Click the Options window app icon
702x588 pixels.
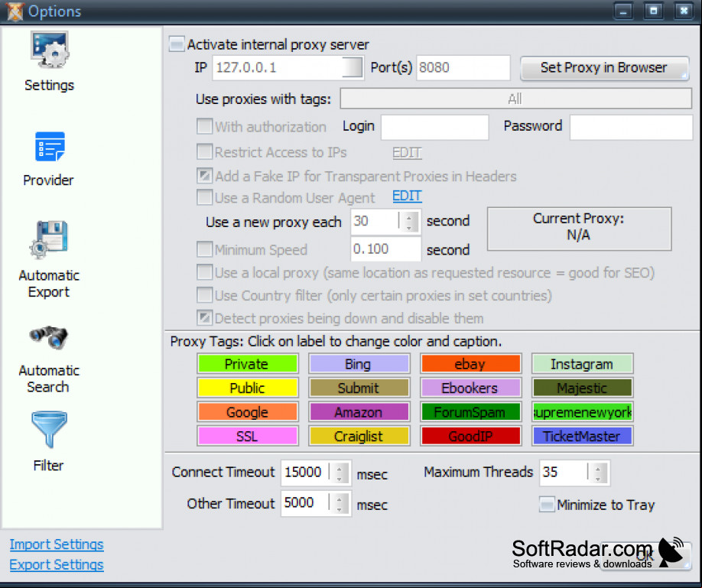[x=15, y=11]
